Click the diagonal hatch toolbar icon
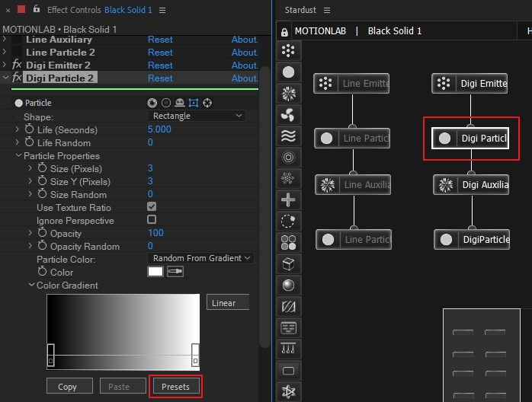This screenshot has width=532, height=402. click(288, 307)
